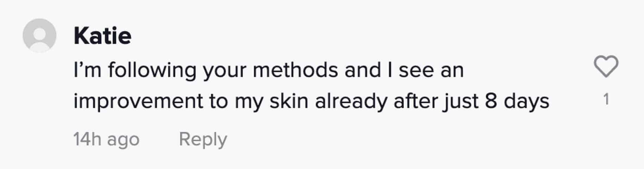This screenshot has height=169, width=644.
Task: Reply to Katie's comment
Action: (203, 139)
